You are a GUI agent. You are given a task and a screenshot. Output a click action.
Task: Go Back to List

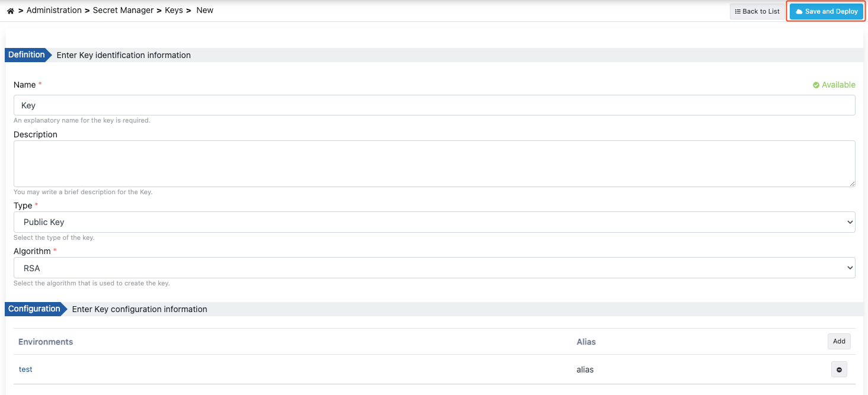757,11
